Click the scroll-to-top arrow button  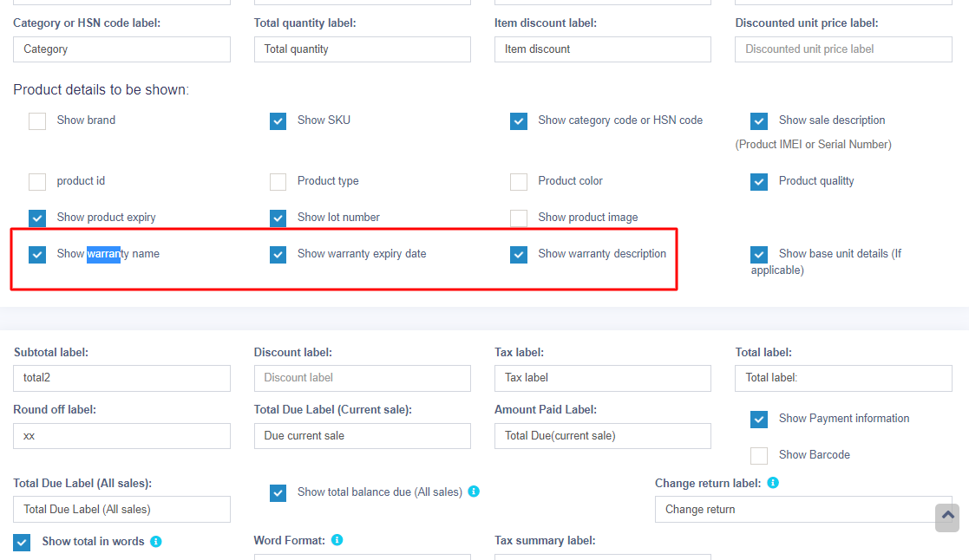pyautogui.click(x=947, y=517)
